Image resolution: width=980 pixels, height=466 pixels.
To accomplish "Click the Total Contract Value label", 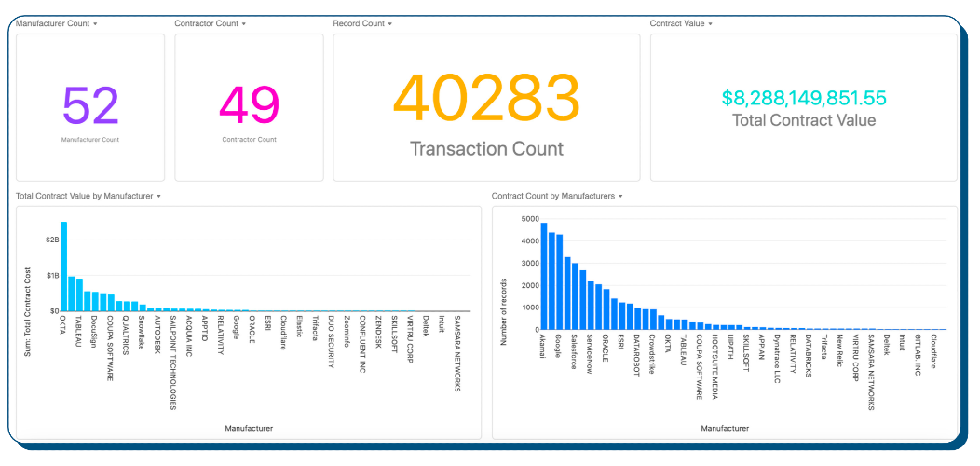I will coord(804,119).
